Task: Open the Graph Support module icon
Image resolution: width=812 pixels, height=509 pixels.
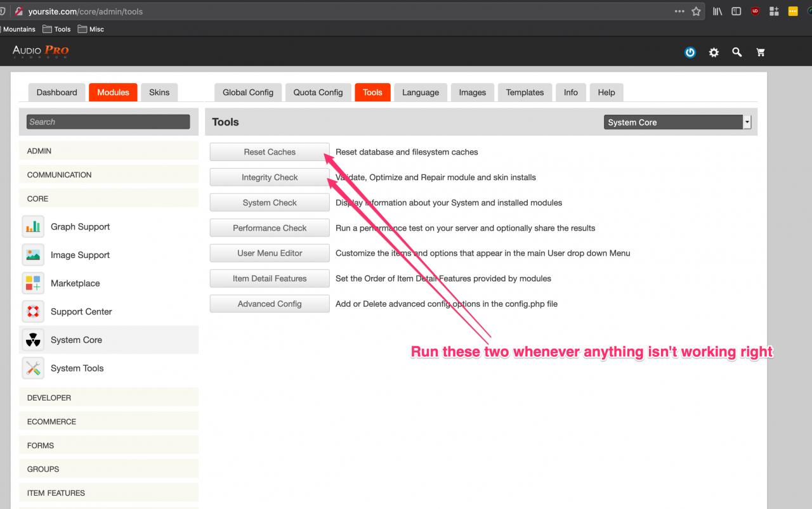Action: (32, 227)
